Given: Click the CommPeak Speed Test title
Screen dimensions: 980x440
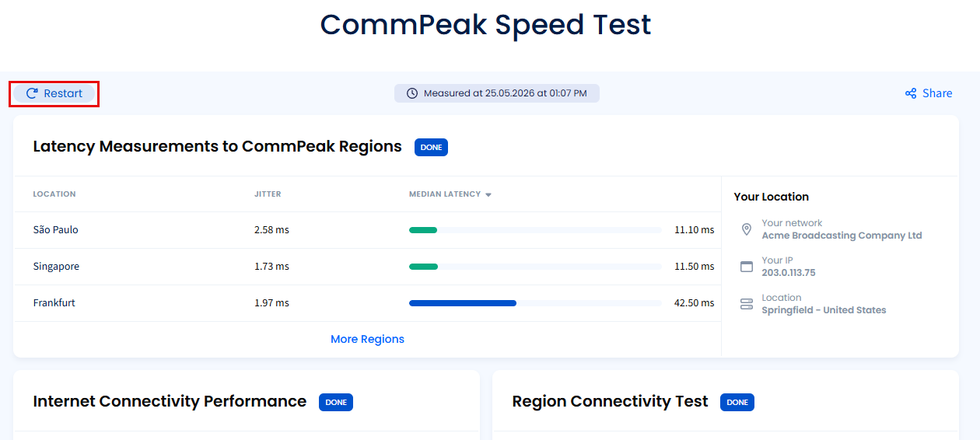Looking at the screenshot, I should (x=485, y=25).
